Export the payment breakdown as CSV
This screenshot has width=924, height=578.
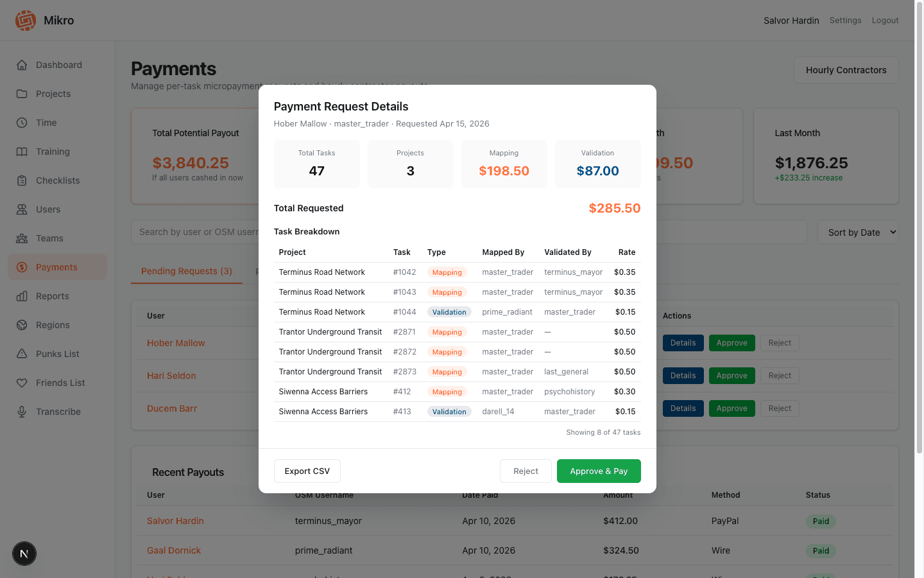307,471
